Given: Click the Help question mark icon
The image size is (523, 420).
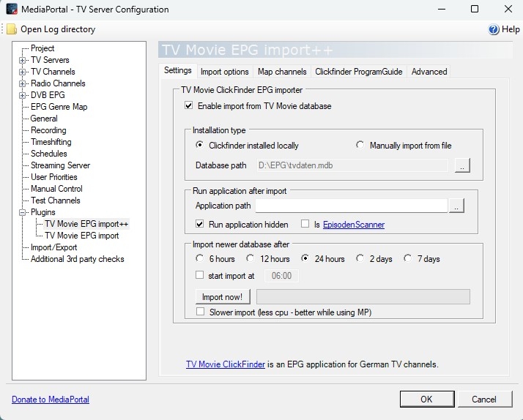Looking at the screenshot, I should click(x=494, y=29).
